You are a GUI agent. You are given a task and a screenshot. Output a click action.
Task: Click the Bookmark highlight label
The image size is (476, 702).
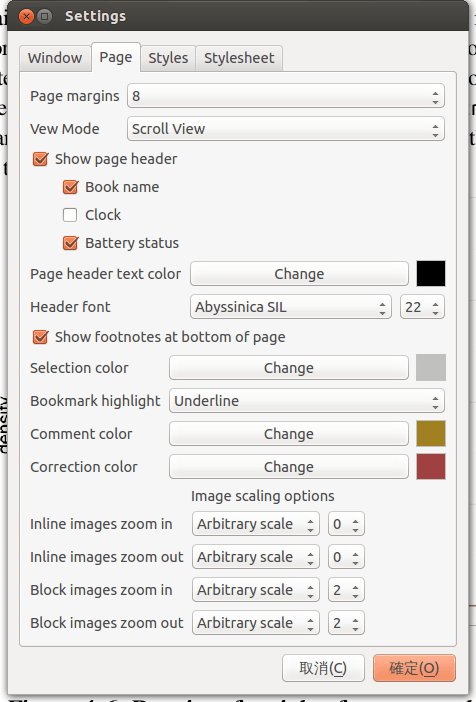pos(95,401)
